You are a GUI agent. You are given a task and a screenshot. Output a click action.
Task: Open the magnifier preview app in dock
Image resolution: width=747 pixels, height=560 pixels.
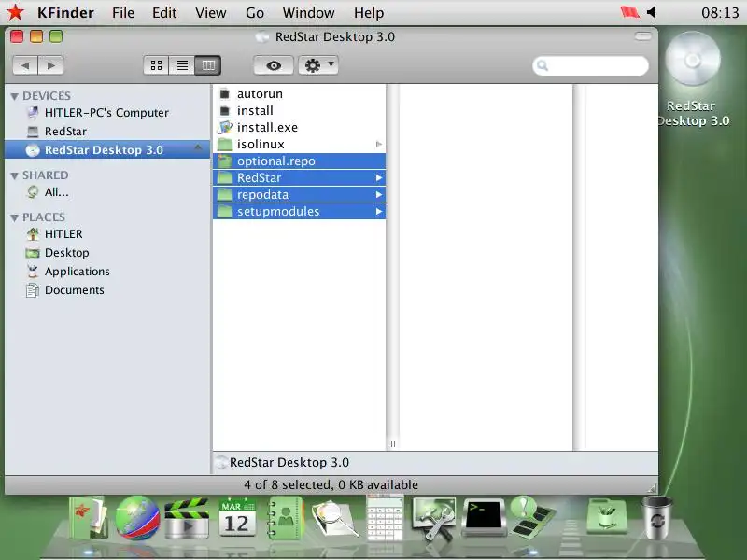tap(334, 519)
